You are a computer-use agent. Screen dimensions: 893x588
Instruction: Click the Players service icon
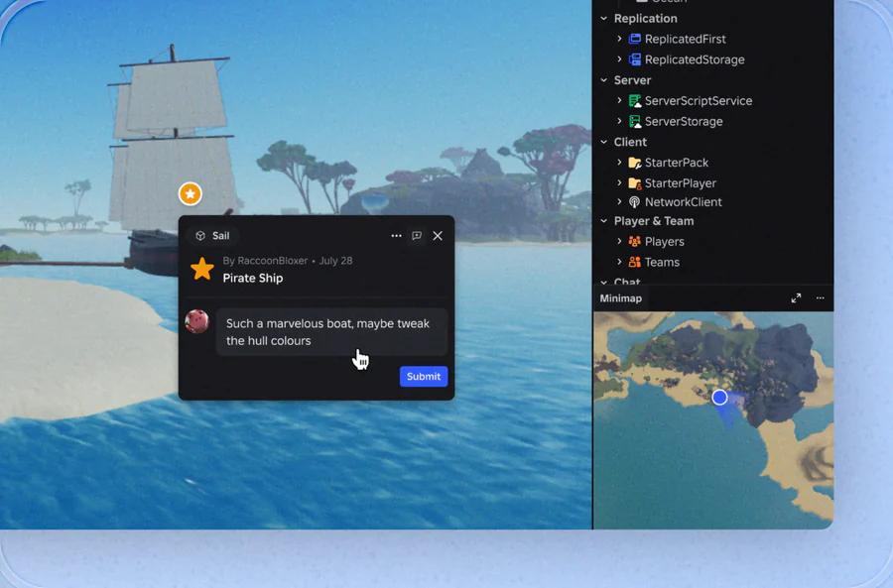coord(634,241)
